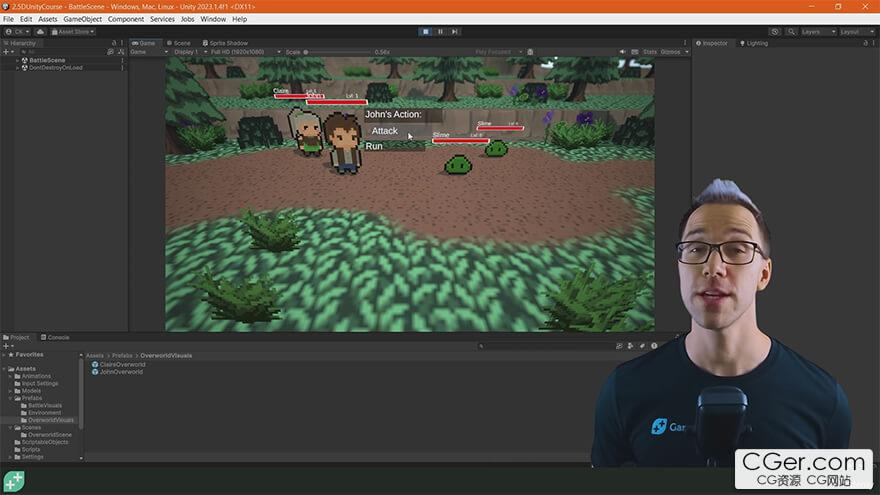The image size is (880, 495).
Task: Click the Stop play mode button
Action: pos(425,31)
